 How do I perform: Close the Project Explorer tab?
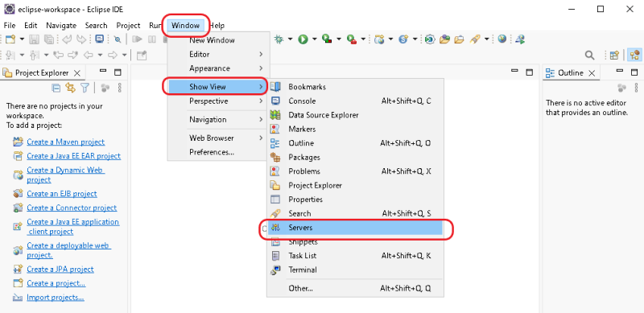click(76, 73)
